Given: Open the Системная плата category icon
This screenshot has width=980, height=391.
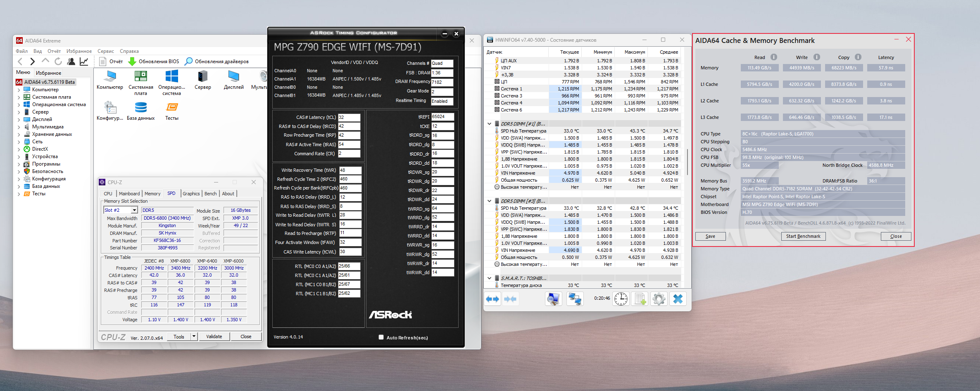Looking at the screenshot, I should pyautogui.click(x=140, y=83).
